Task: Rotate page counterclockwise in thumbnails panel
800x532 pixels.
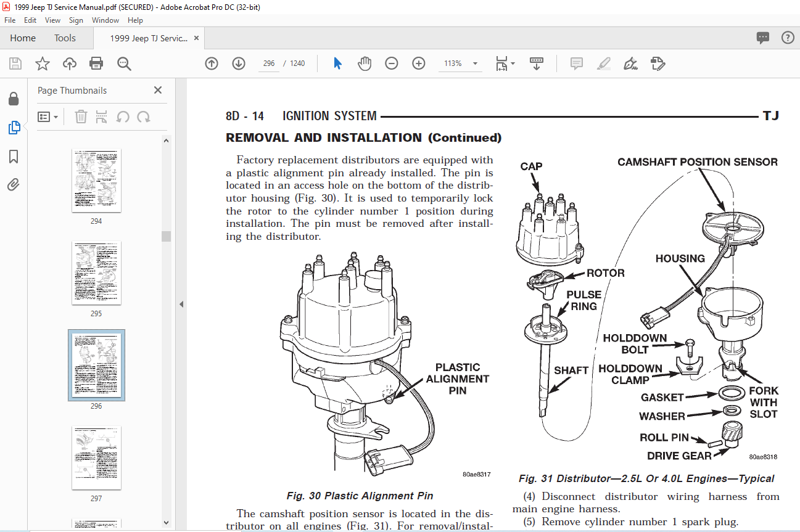Action: 123,117
